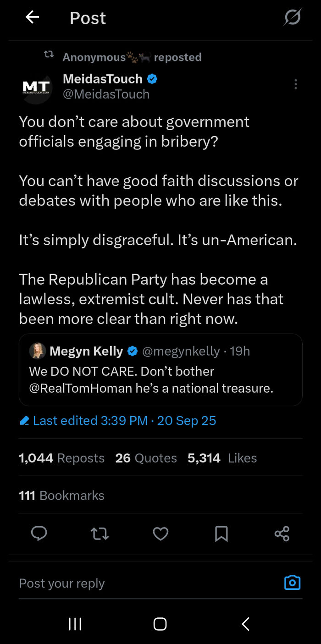The height and width of the screenshot is (644, 321).
Task: Bookmark the post using the bookmark icon
Action: pyautogui.click(x=221, y=534)
